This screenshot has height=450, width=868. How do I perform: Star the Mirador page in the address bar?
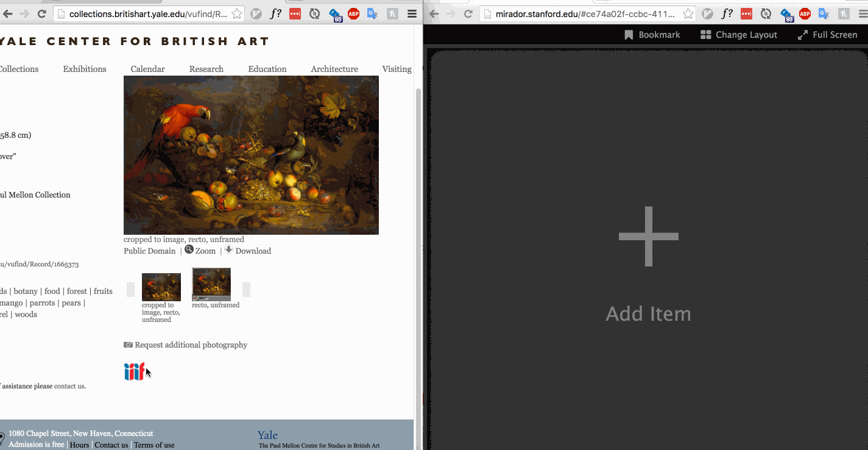687,13
